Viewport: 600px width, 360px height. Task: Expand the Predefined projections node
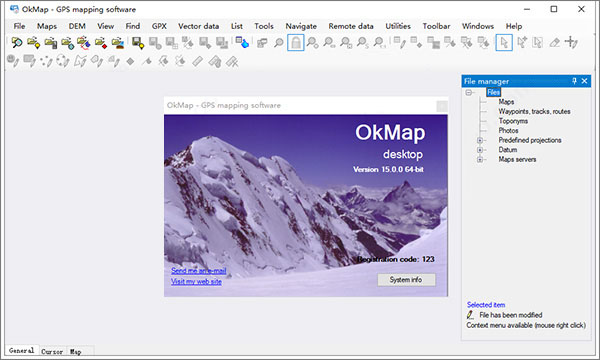[x=479, y=140]
